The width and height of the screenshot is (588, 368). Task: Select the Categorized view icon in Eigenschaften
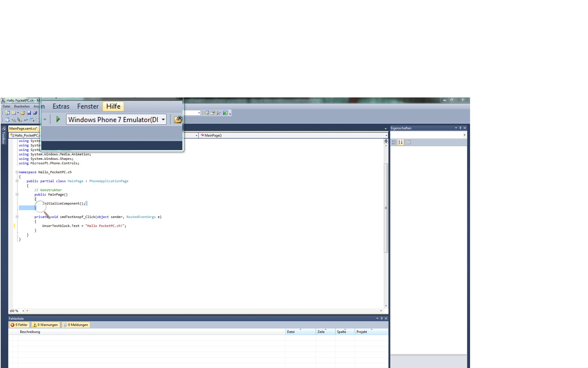(394, 142)
